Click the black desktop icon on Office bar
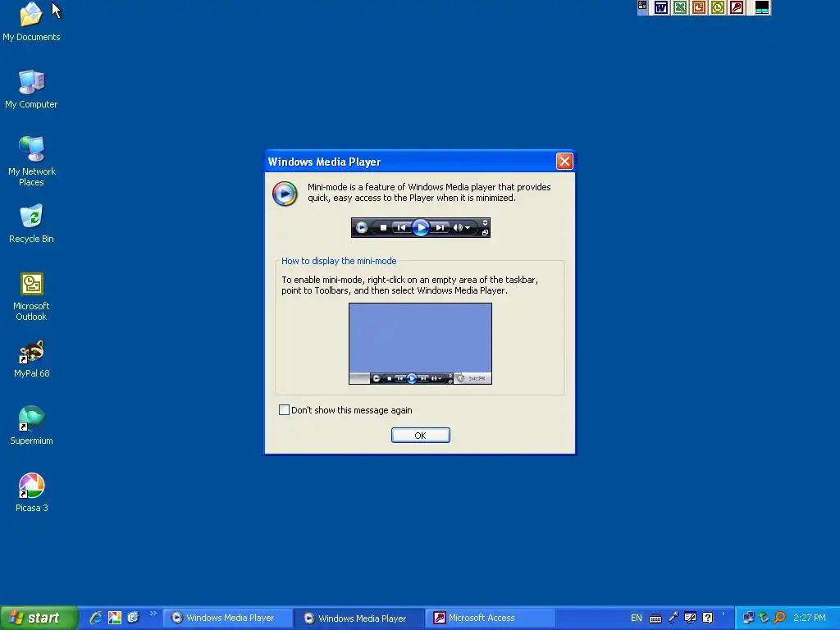 (x=762, y=7)
